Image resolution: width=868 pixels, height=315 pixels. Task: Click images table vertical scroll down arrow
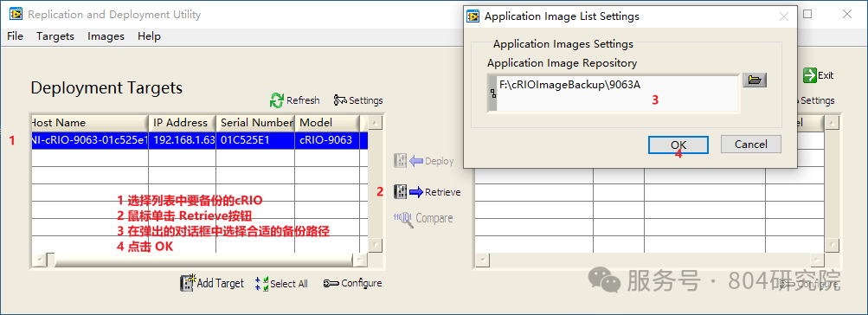(x=833, y=246)
